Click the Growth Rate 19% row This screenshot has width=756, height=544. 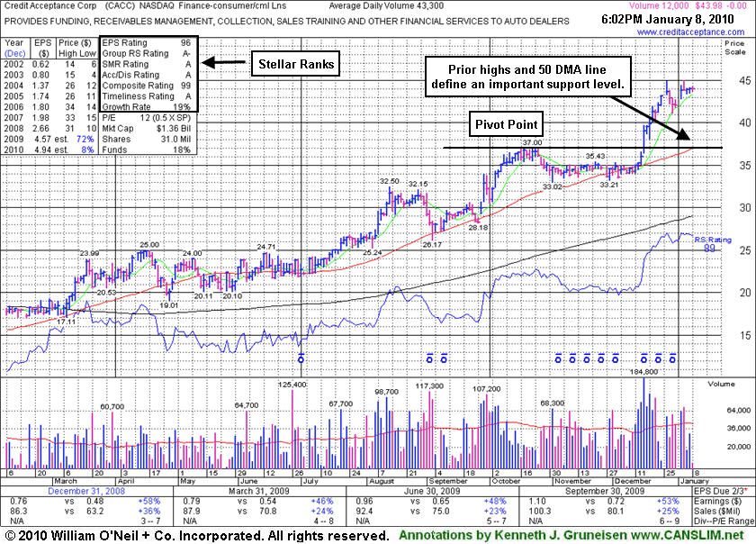click(146, 106)
